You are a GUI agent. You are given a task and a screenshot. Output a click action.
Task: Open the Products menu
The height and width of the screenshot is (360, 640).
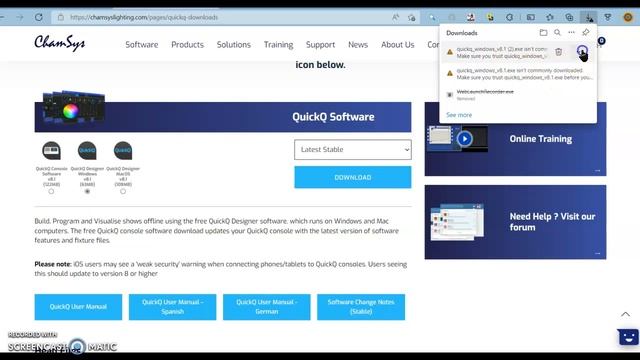[x=187, y=44]
